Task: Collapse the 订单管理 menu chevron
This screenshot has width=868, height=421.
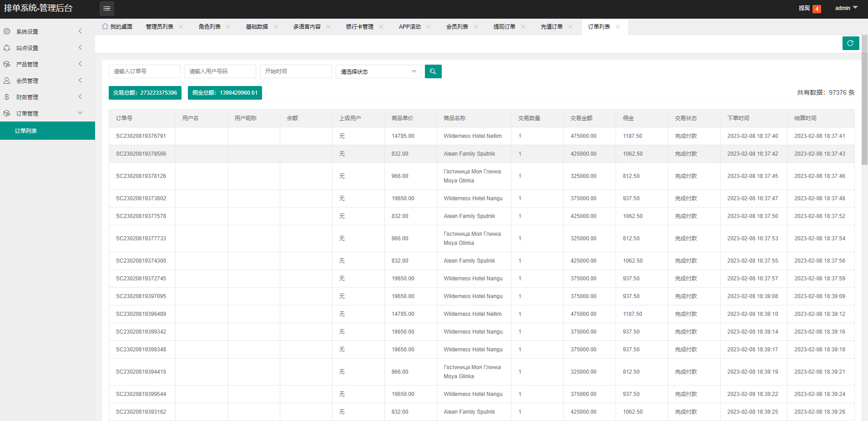Action: [80, 112]
